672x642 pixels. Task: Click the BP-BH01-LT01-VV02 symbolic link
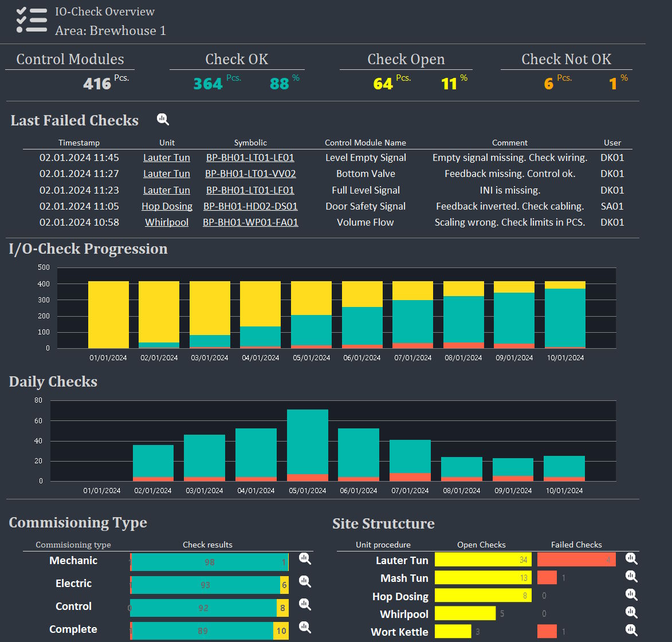click(x=250, y=174)
